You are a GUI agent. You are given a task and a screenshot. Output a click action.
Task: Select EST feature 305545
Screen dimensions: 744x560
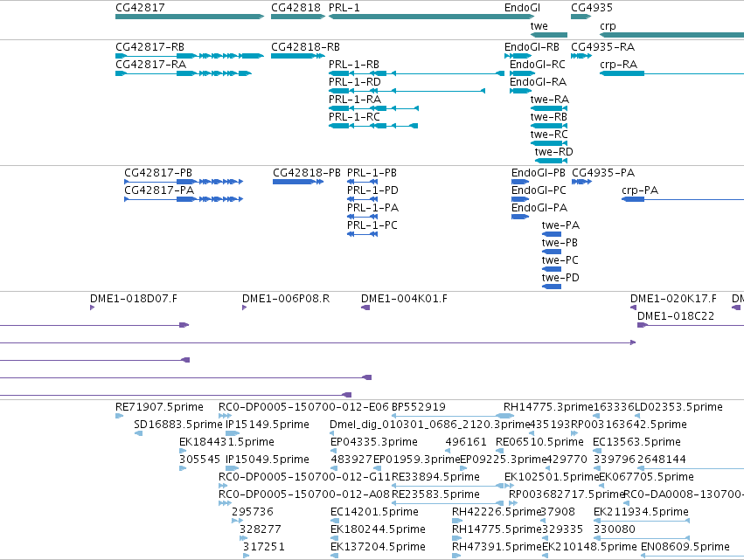(183, 469)
